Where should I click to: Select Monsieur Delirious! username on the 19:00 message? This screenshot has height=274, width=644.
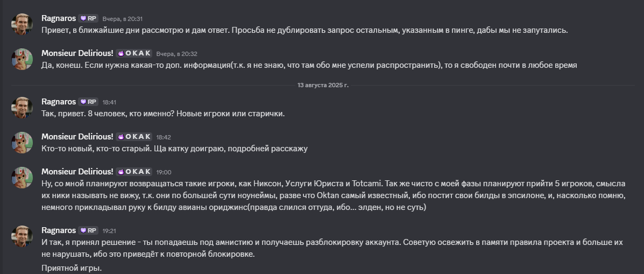point(77,172)
